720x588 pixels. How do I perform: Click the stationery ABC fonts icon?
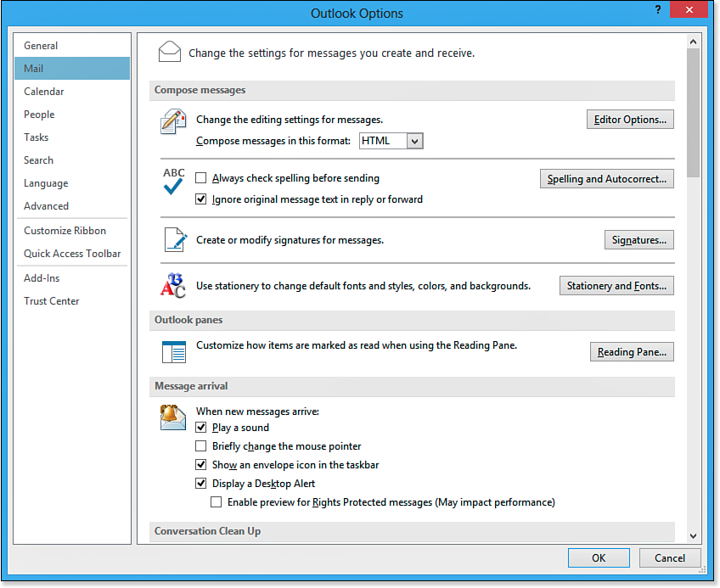pyautogui.click(x=173, y=286)
